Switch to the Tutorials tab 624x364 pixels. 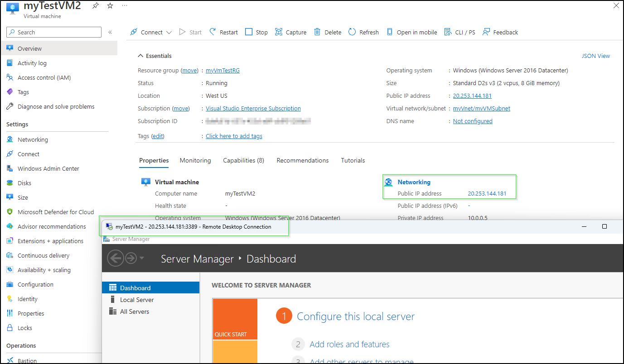[x=353, y=160]
